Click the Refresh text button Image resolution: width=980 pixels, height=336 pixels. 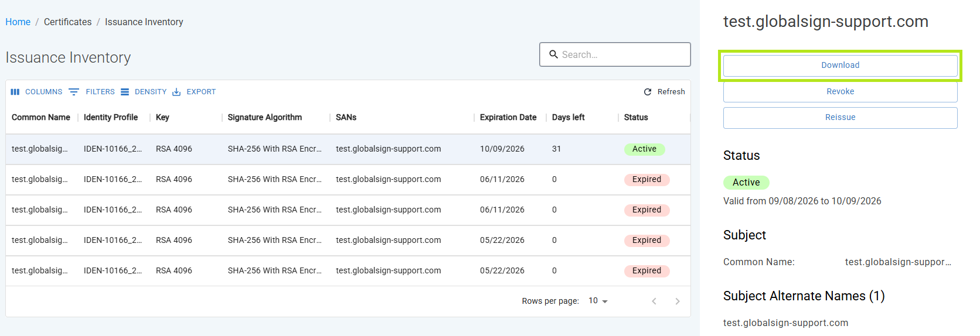(671, 92)
